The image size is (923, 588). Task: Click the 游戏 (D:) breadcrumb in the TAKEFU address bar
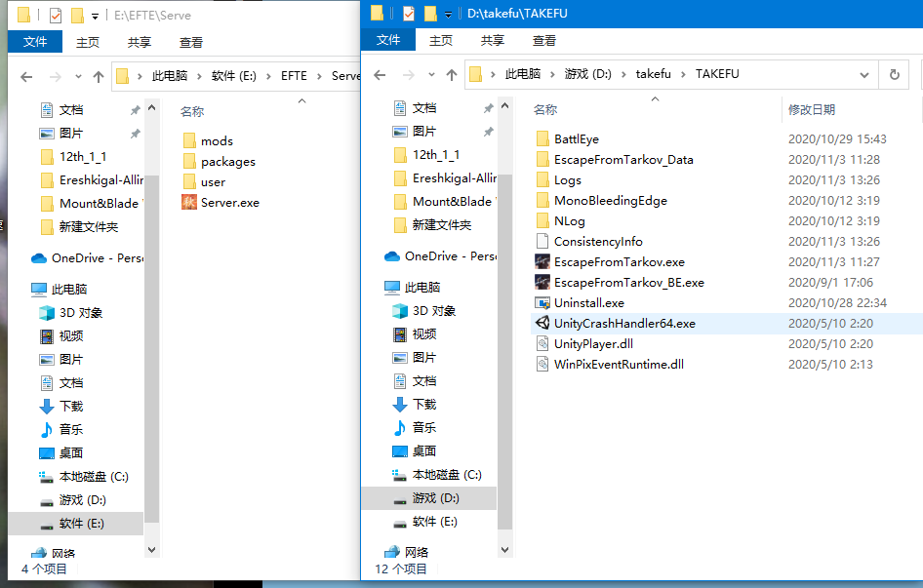point(587,74)
